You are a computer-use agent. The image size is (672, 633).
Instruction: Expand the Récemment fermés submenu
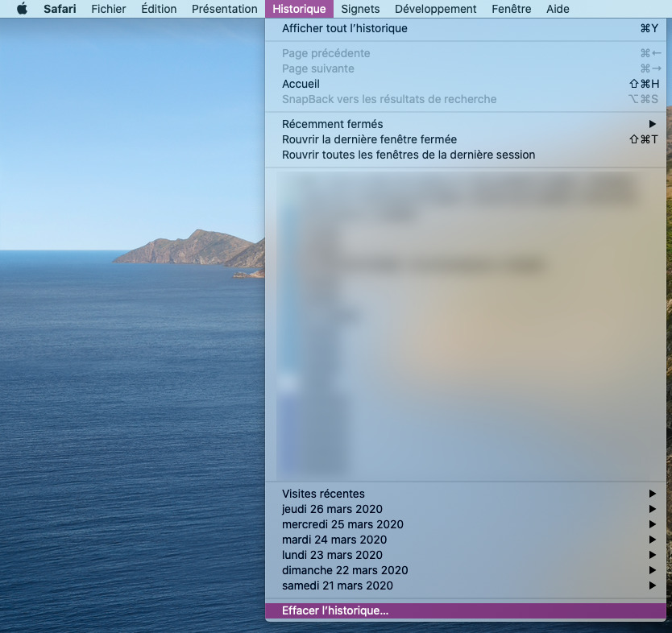pyautogui.click(x=332, y=124)
